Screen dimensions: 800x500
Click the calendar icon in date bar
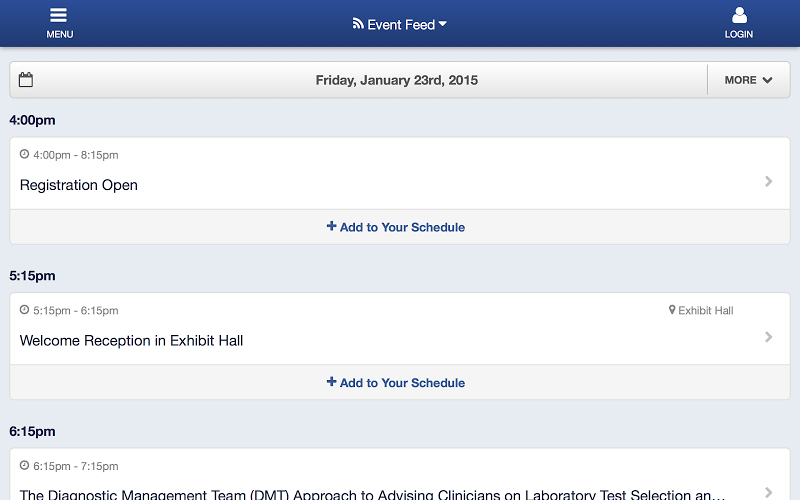click(26, 80)
